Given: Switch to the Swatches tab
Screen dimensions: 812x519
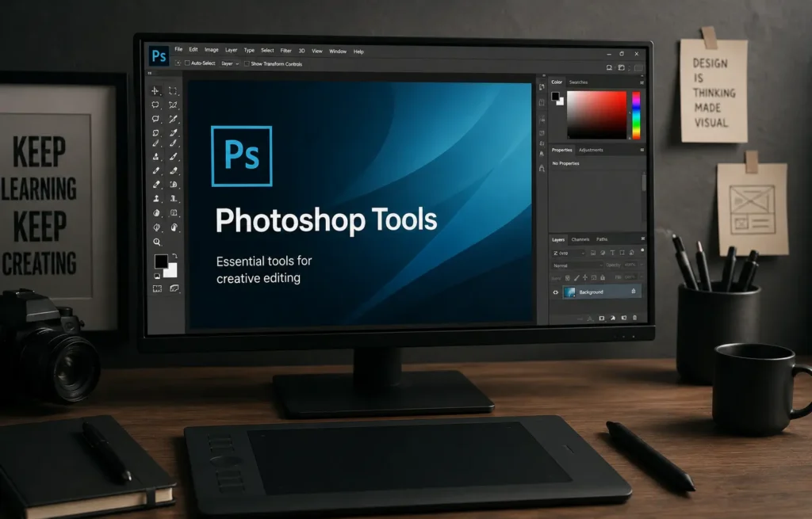Looking at the screenshot, I should point(578,82).
